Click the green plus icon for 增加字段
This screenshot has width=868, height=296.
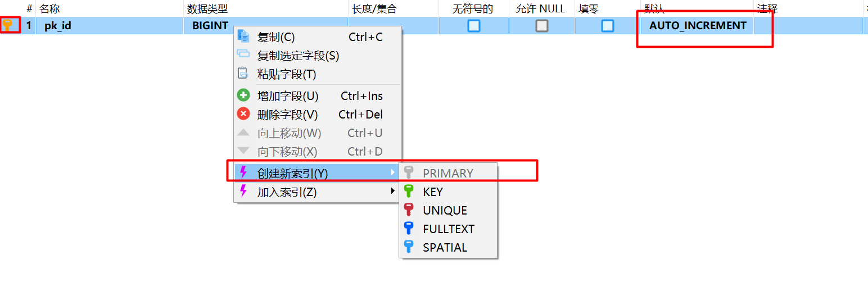click(243, 95)
